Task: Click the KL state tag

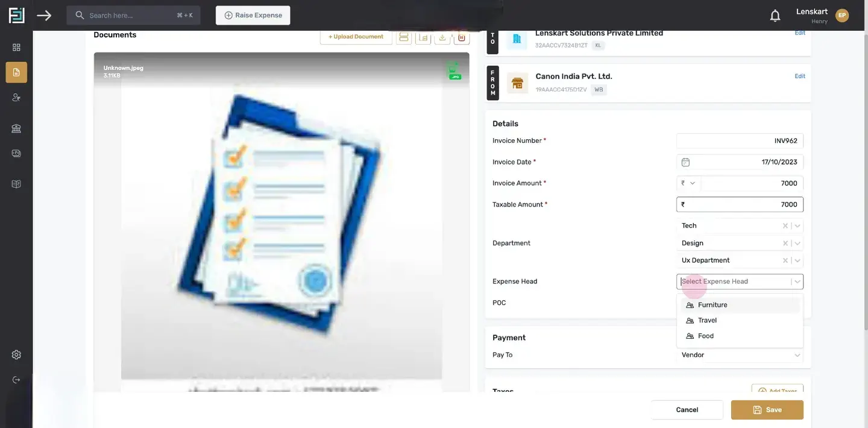Action: tap(598, 46)
